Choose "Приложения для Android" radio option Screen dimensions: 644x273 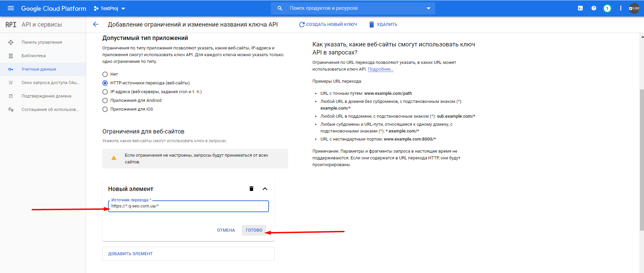click(x=105, y=101)
